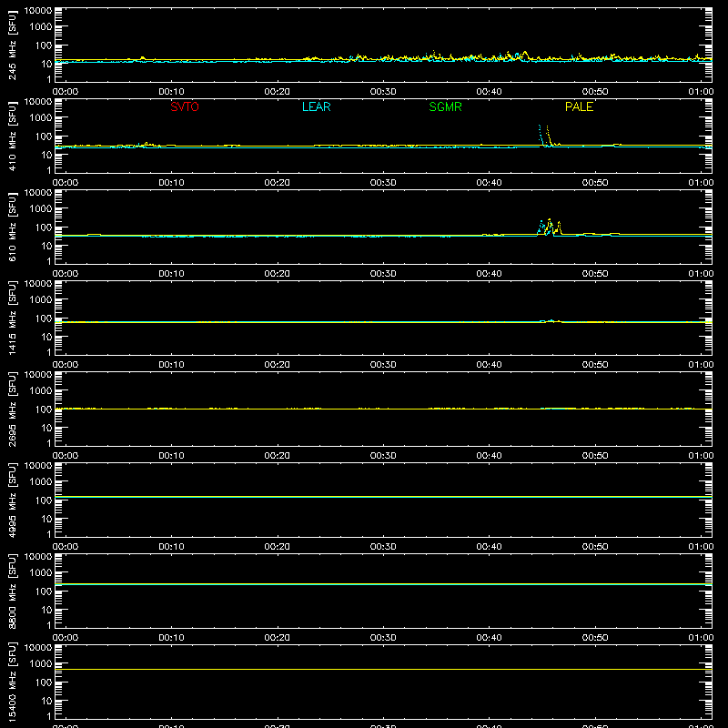Click the green SGMR legend label
This screenshot has height=728, width=728.
[x=445, y=106]
